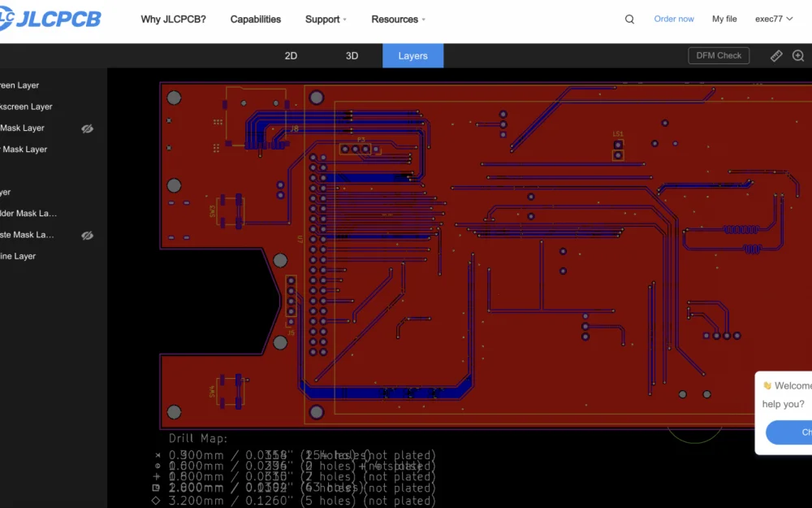
Task: Open the search icon in the header
Action: click(629, 18)
